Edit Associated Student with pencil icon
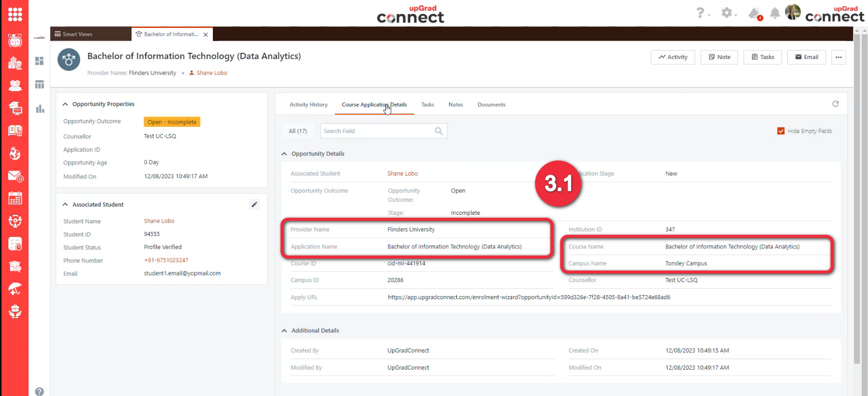Image resolution: width=868 pixels, height=396 pixels. tap(254, 204)
